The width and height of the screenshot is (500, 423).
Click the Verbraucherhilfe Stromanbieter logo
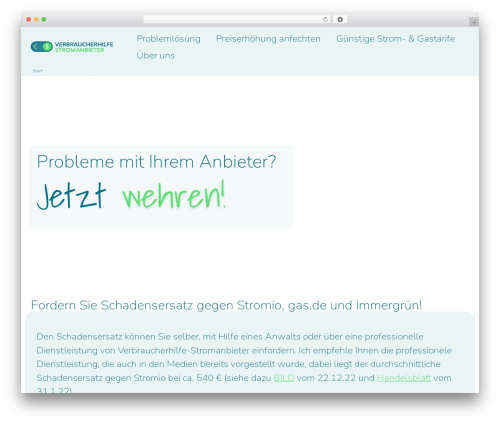(72, 47)
